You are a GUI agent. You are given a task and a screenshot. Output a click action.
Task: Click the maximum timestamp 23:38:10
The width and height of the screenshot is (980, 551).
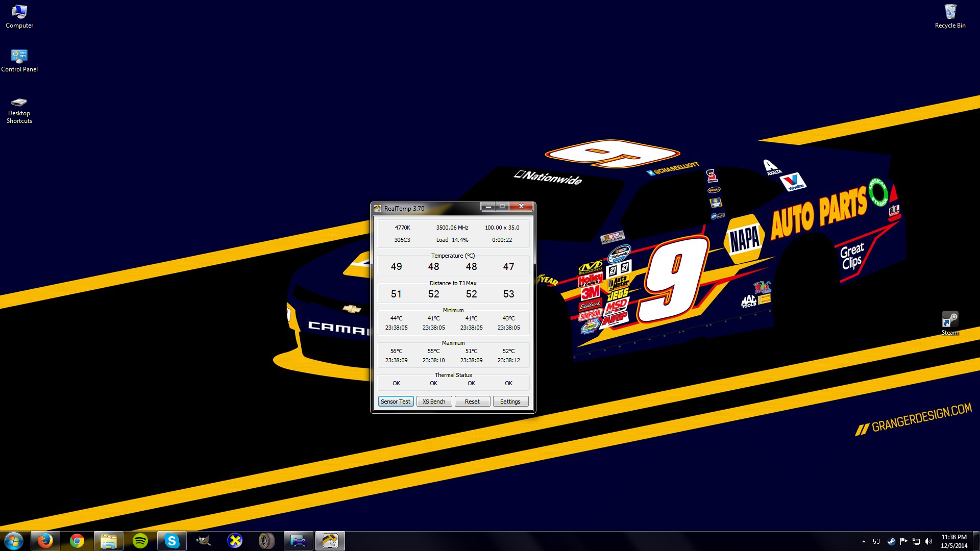(x=433, y=360)
